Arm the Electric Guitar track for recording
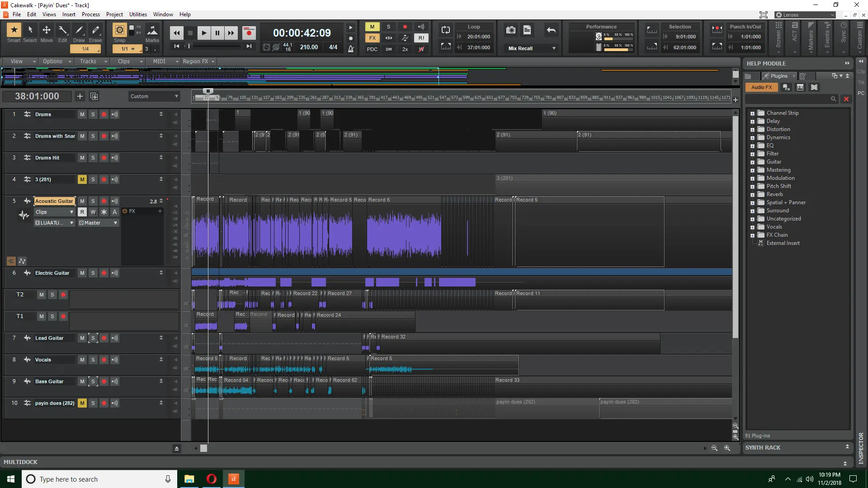The width and height of the screenshot is (868, 488). [104, 273]
